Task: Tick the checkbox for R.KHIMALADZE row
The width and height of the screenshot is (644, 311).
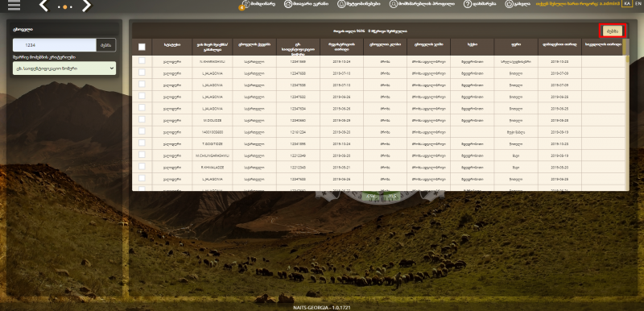Action: point(142,167)
